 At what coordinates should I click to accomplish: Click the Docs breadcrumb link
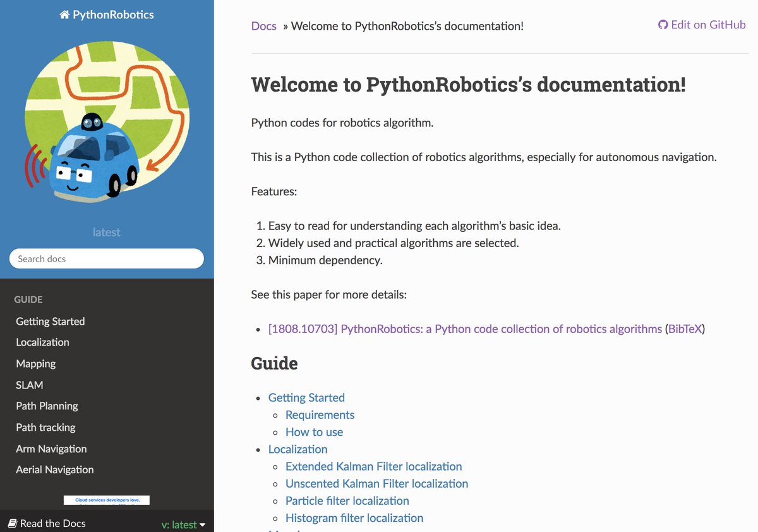(264, 26)
